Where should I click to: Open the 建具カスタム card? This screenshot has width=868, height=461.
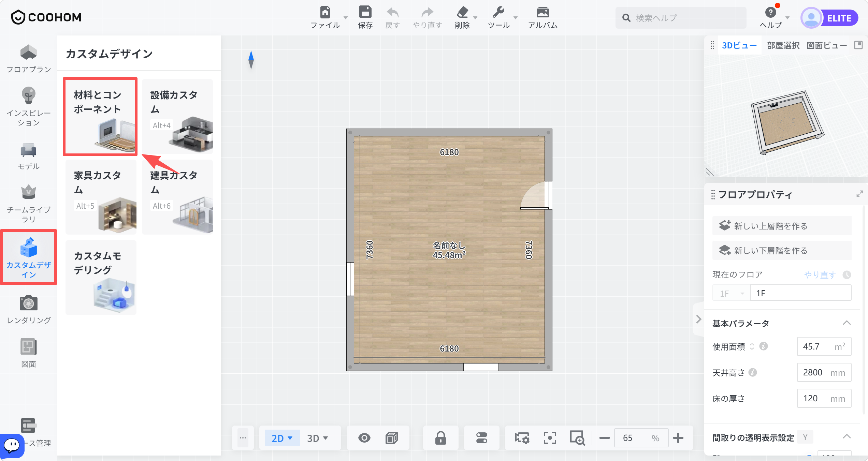(177, 197)
